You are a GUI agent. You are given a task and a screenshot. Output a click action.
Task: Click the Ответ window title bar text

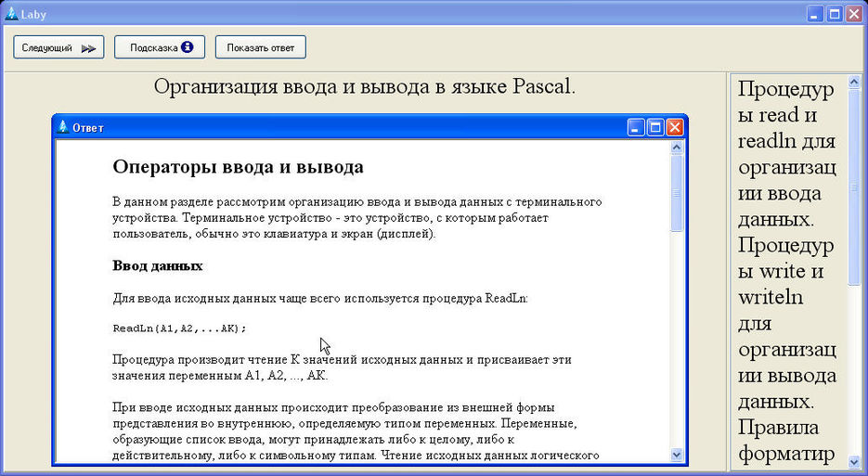pyautogui.click(x=88, y=128)
